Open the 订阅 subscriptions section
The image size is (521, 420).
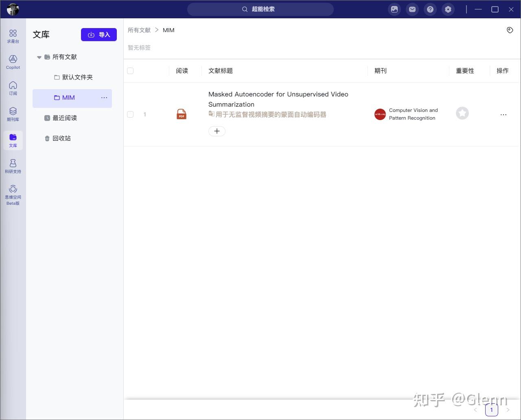[13, 88]
